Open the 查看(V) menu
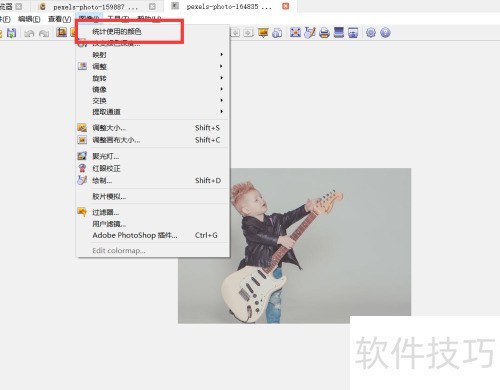 59,19
